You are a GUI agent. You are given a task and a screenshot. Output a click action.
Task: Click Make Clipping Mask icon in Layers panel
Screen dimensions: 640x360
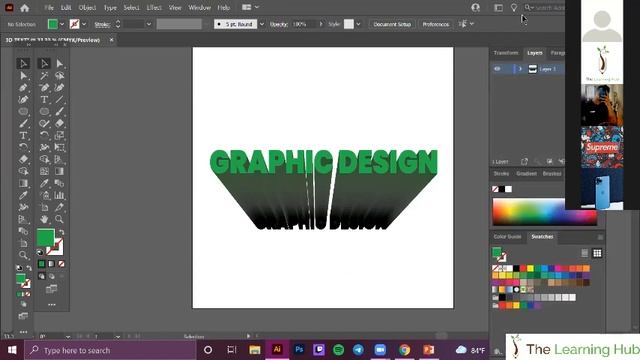pos(549,162)
